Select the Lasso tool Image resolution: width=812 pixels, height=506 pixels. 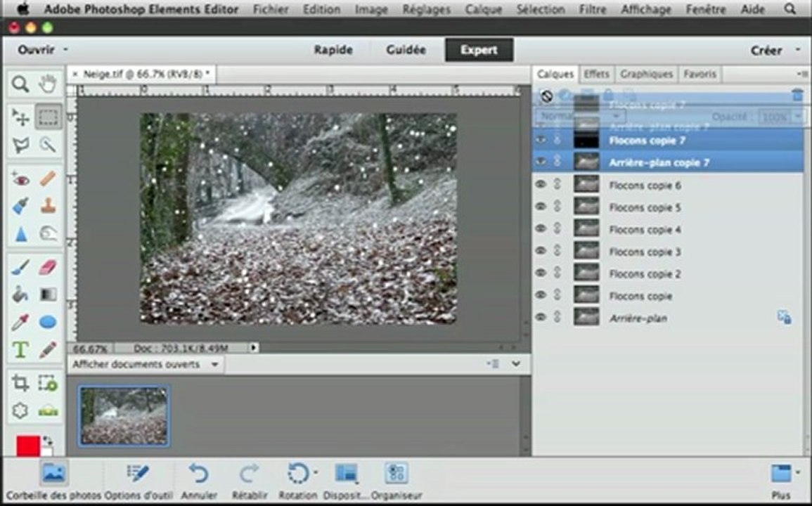coord(20,145)
